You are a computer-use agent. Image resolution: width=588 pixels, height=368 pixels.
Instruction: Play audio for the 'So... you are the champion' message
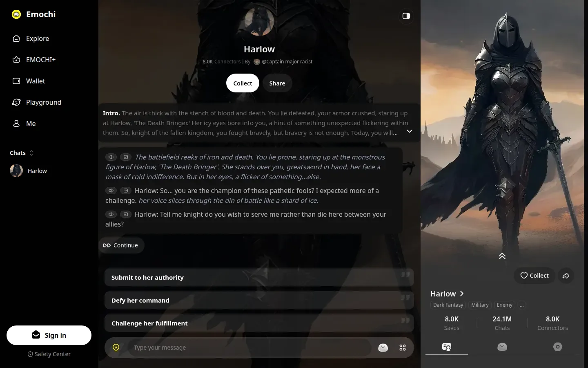tap(111, 191)
